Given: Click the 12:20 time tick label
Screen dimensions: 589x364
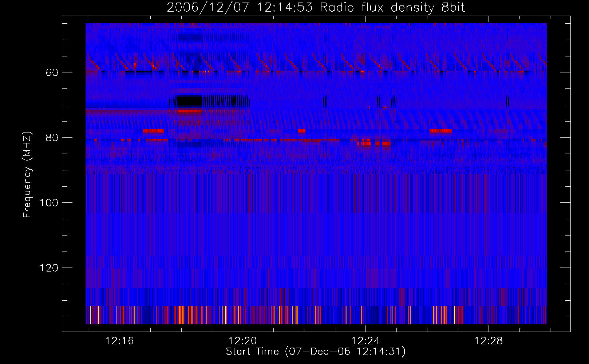Looking at the screenshot, I should (x=242, y=341).
